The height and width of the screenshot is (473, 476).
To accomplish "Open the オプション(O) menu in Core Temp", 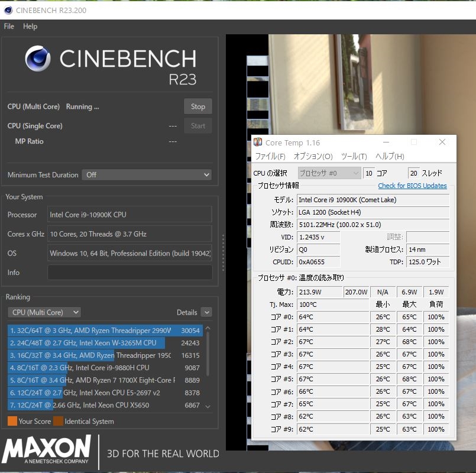I will [313, 156].
